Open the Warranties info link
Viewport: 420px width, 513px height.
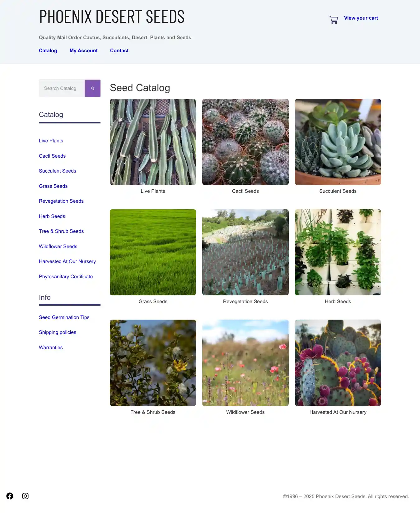[51, 348]
